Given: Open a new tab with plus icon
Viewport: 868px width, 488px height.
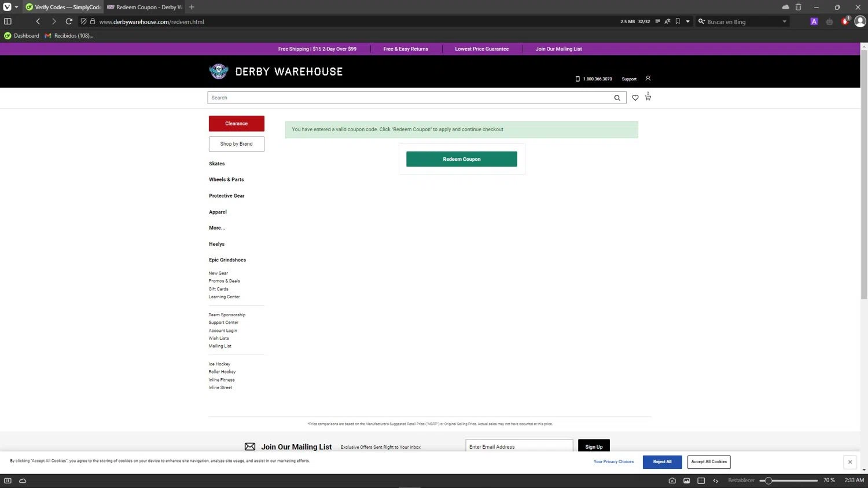Looking at the screenshot, I should click(x=192, y=7).
